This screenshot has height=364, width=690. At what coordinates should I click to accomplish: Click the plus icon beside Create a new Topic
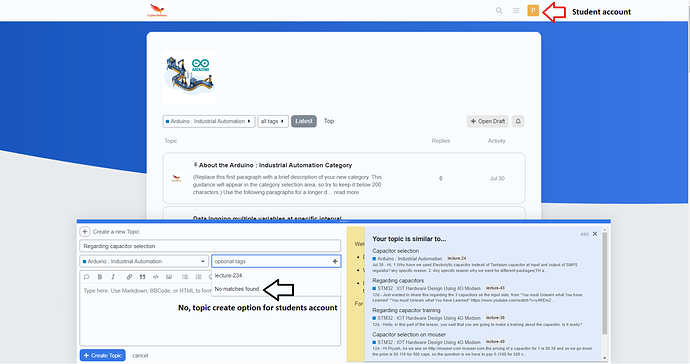tap(85, 232)
